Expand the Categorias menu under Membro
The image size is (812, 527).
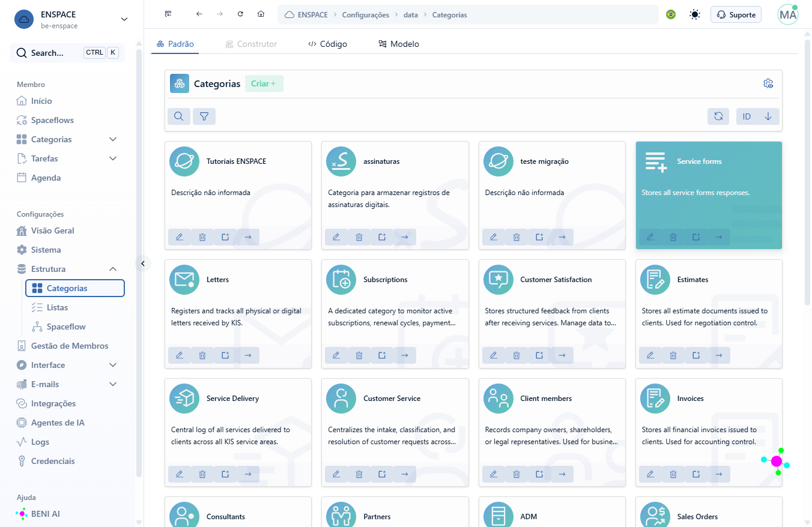tap(113, 139)
